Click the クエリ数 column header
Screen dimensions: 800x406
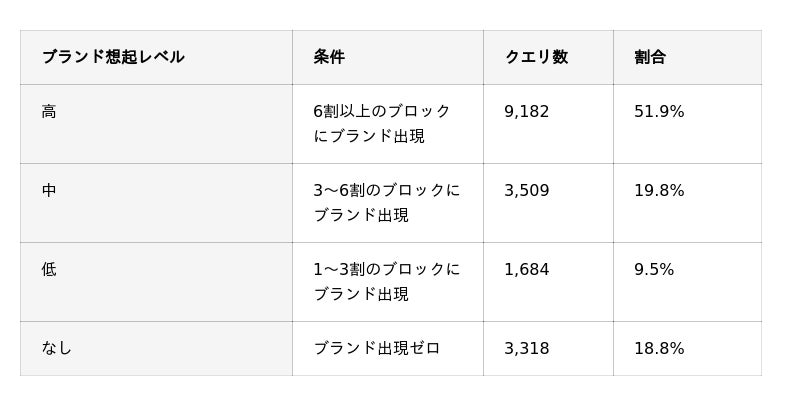[x=536, y=57]
